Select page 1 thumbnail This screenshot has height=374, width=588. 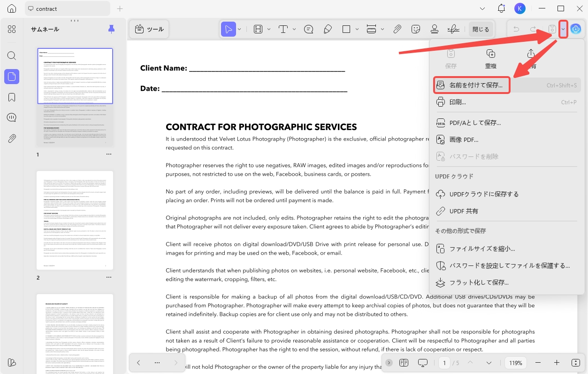click(75, 97)
